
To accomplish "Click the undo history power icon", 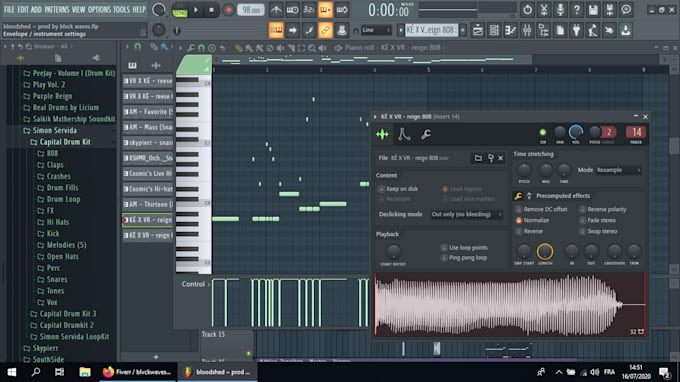I will (527, 10).
